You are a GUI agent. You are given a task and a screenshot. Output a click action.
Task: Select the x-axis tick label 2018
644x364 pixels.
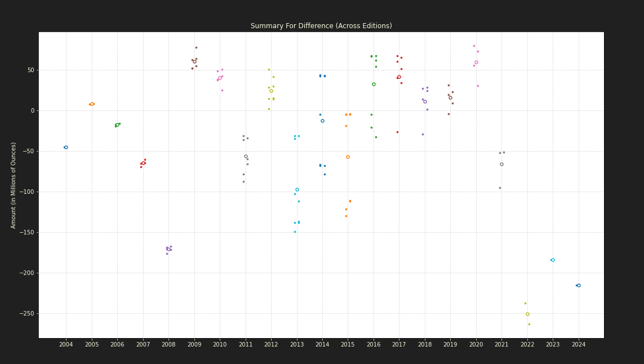pos(425,344)
